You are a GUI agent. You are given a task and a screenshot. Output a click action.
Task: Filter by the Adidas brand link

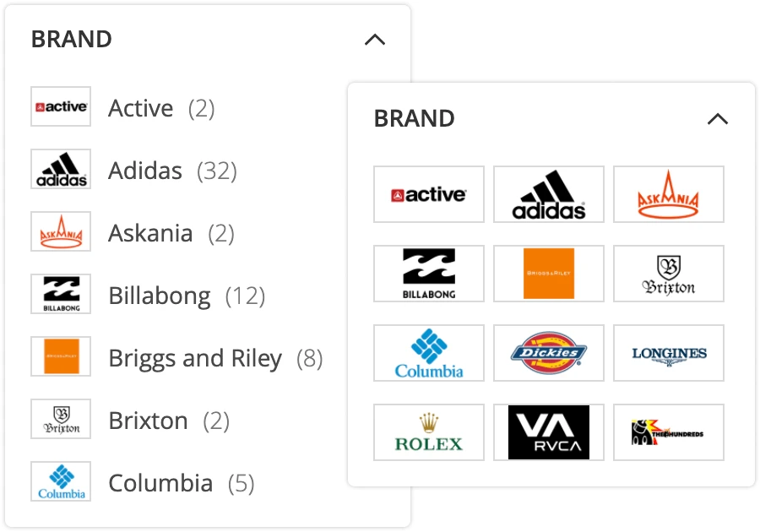pyautogui.click(x=144, y=170)
